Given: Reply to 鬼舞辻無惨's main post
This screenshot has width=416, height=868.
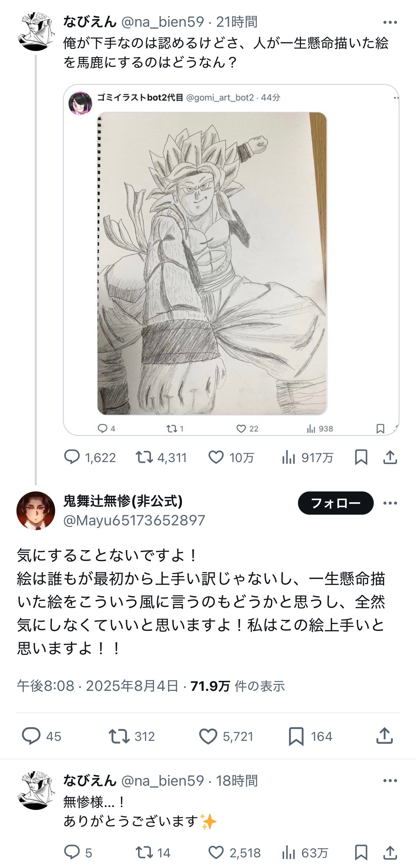Looking at the screenshot, I should 31,736.
